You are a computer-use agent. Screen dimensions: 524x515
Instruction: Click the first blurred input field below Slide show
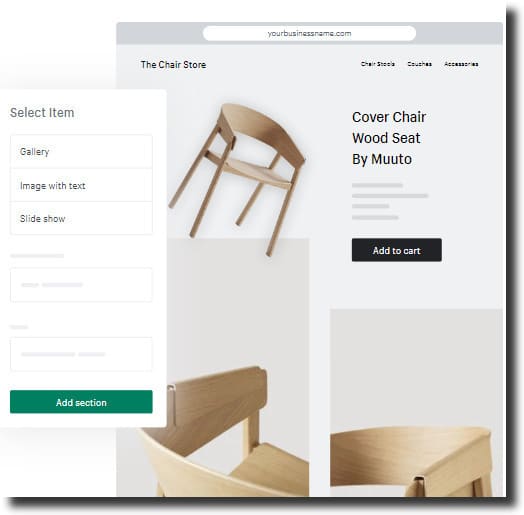coord(81,285)
